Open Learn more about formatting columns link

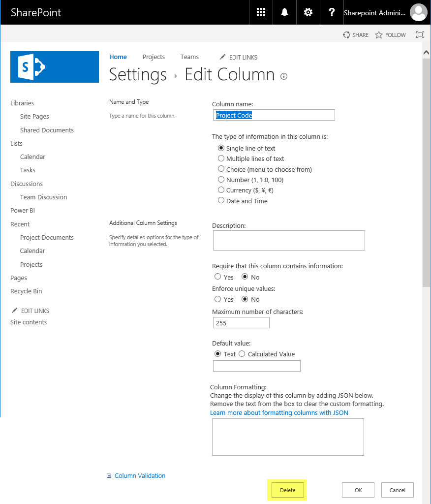(279, 413)
